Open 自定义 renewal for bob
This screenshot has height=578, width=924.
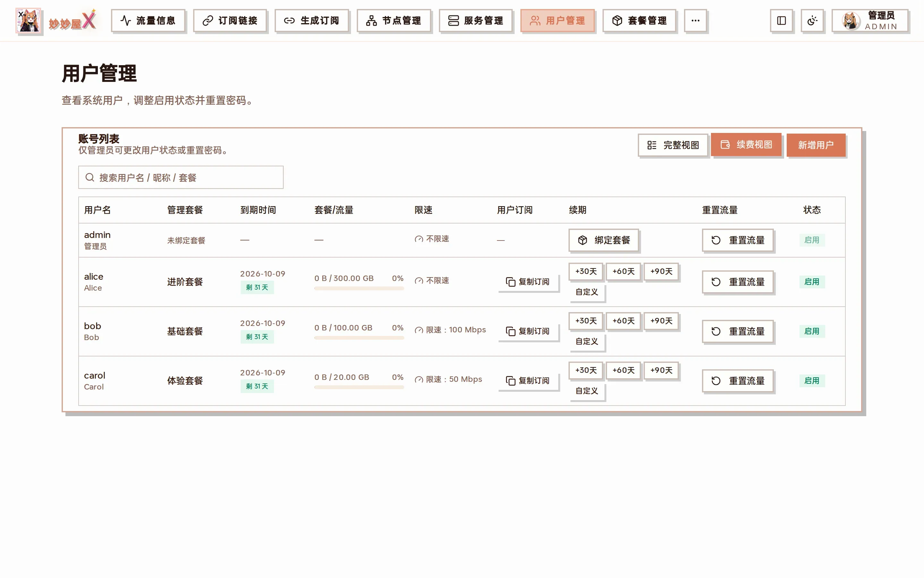[x=587, y=341]
